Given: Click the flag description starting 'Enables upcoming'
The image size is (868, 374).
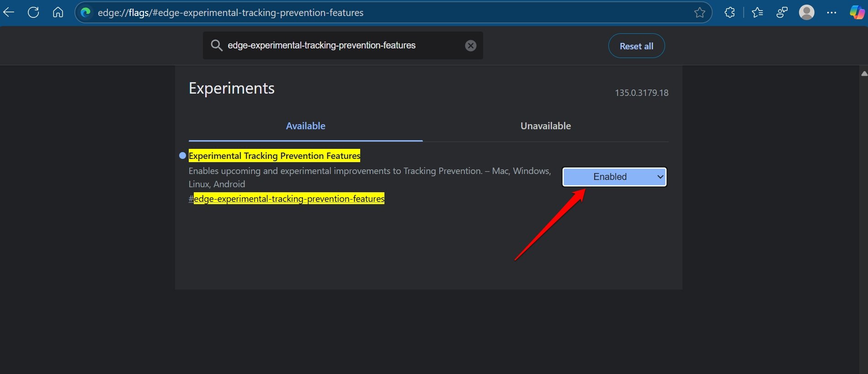Looking at the screenshot, I should point(369,177).
